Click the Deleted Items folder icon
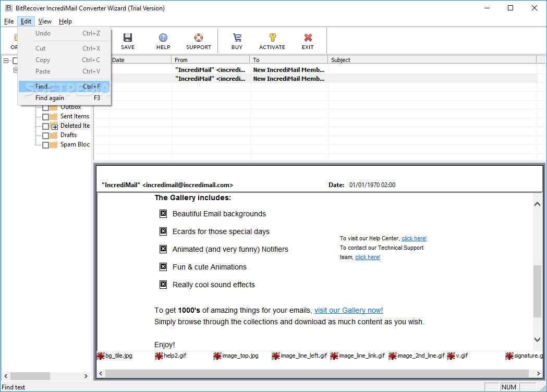The width and height of the screenshot is (547, 392). point(54,126)
